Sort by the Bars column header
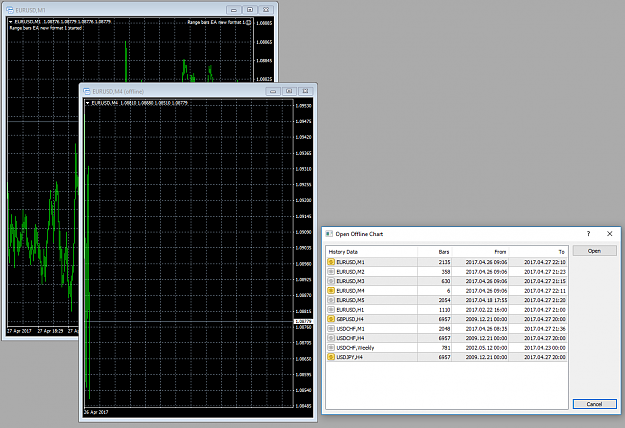Screen dimensions: 625x428 (435, 252)
